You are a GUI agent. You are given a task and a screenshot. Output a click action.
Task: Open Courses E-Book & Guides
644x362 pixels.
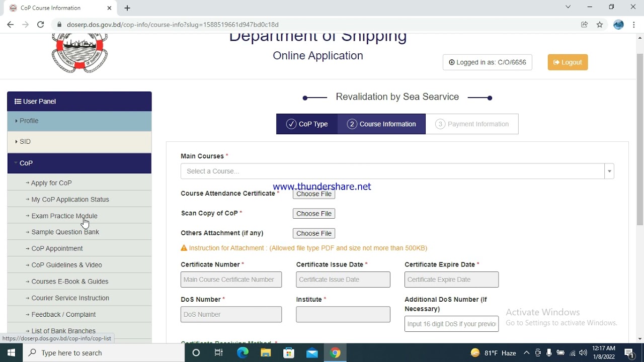70,282
